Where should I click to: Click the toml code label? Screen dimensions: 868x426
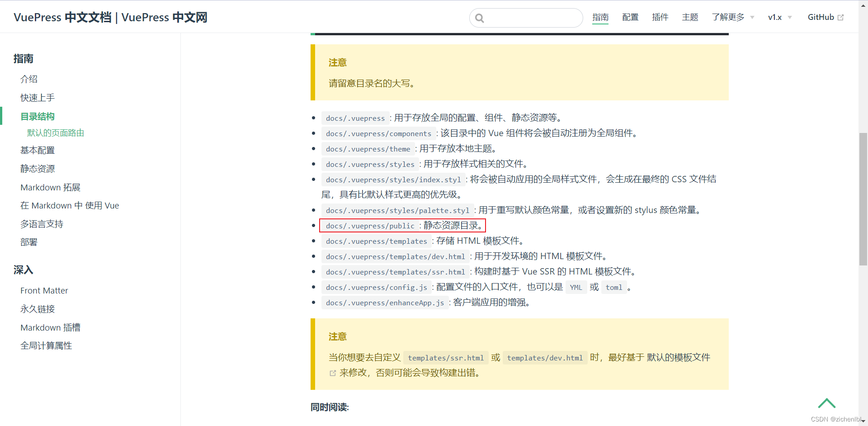point(614,287)
